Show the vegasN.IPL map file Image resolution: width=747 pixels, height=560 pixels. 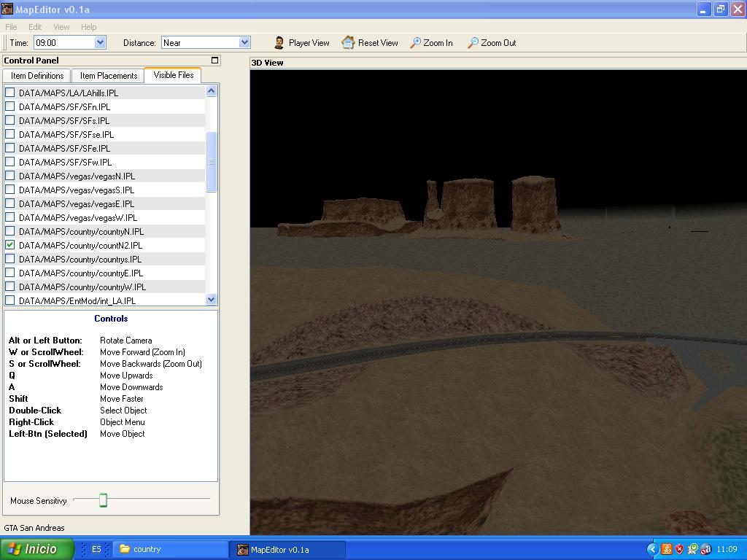tap(9, 176)
